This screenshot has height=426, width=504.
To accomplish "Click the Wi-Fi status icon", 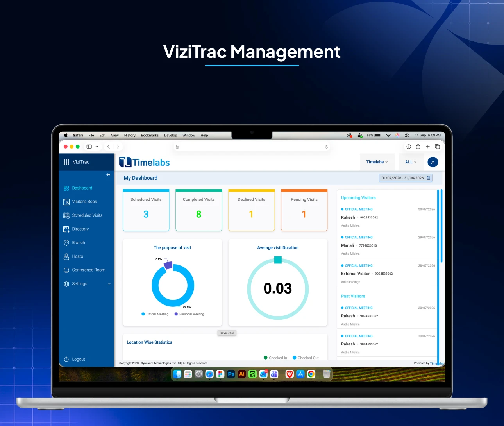I will (x=388, y=136).
